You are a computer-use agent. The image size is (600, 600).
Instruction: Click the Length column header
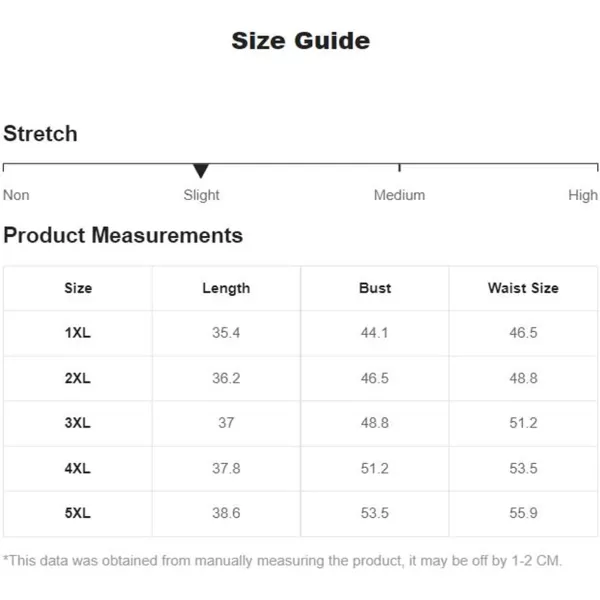pyautogui.click(x=226, y=289)
